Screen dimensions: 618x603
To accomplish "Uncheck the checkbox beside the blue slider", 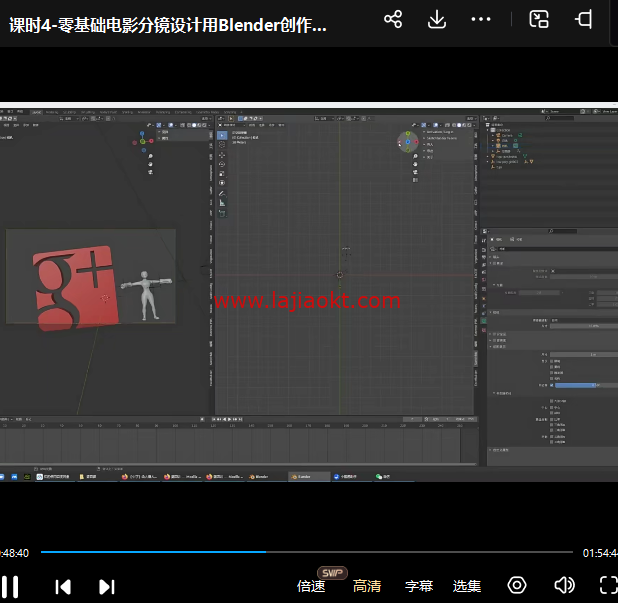I will [551, 385].
